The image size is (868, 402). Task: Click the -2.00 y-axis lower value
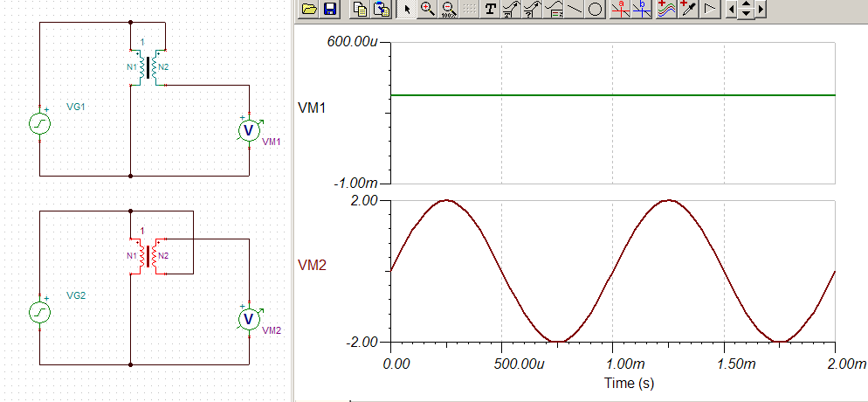(x=362, y=343)
